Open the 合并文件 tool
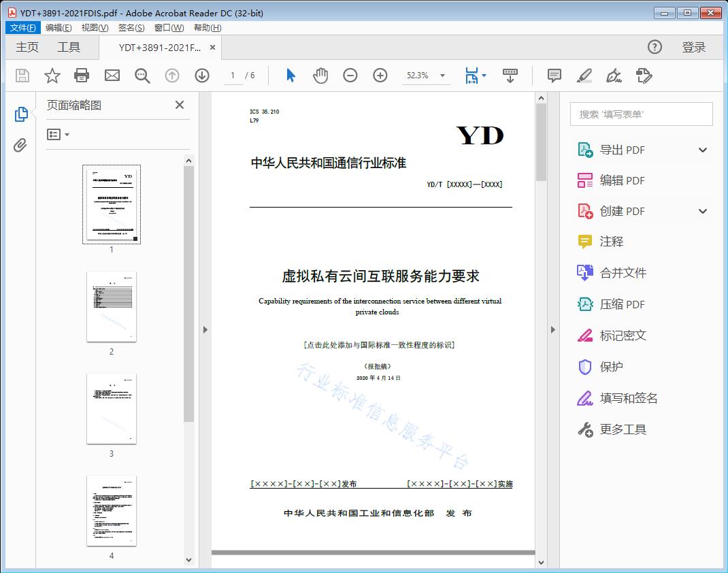This screenshot has width=728, height=573. [x=623, y=273]
